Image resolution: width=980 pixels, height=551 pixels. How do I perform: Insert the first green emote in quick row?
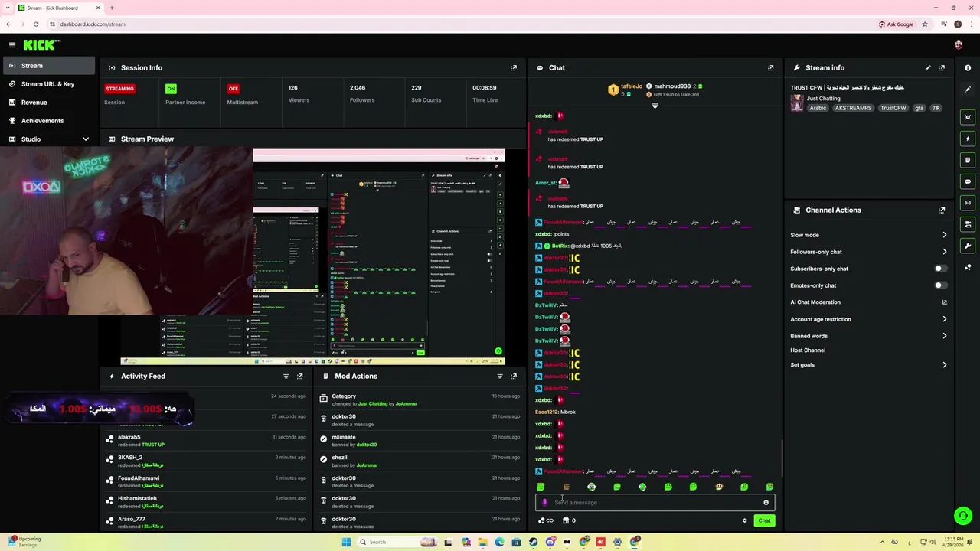(x=541, y=487)
